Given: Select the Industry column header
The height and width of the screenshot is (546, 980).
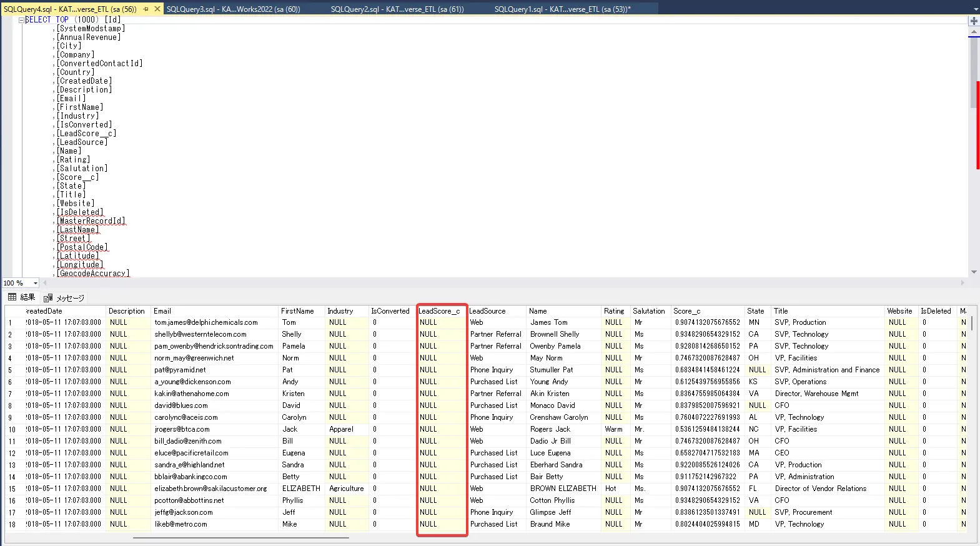Looking at the screenshot, I should (347, 311).
